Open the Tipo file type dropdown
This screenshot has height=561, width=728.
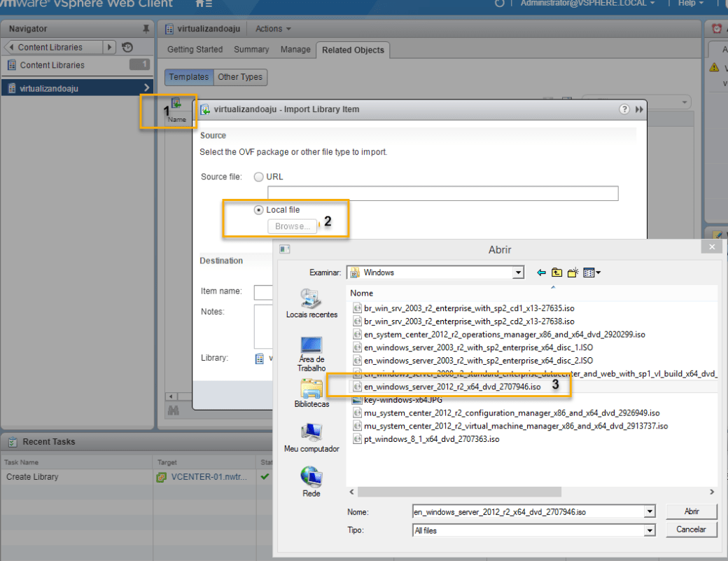pyautogui.click(x=650, y=531)
